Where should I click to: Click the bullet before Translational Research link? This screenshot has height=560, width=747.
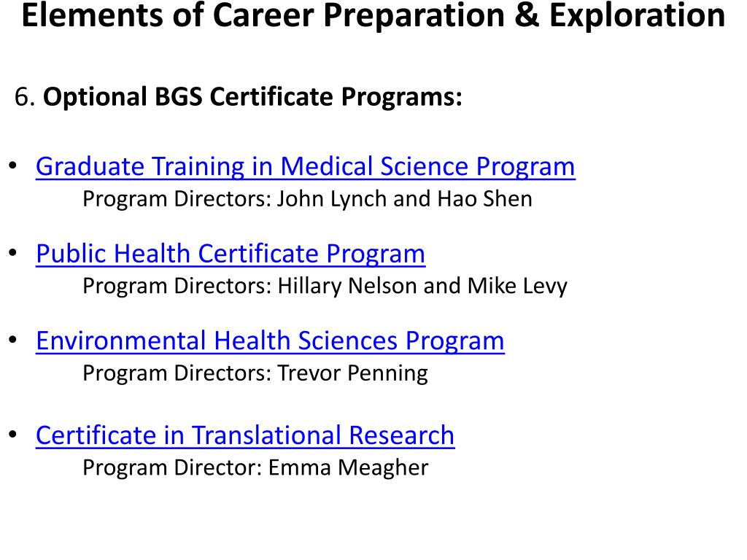(x=13, y=435)
